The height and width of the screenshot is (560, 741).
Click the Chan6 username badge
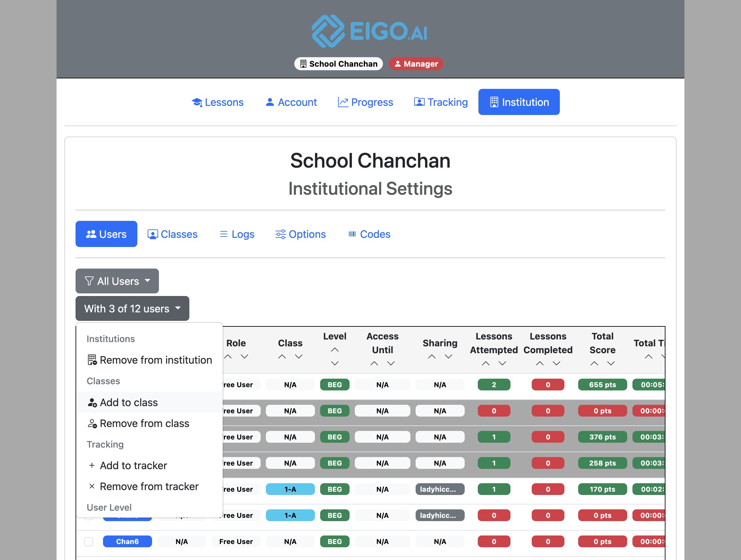127,541
